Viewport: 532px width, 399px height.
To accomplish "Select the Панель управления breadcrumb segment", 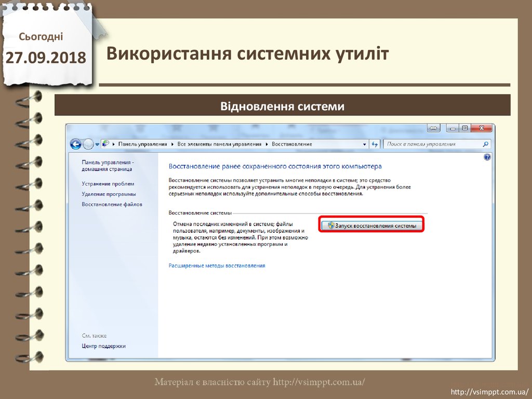I will click(142, 144).
